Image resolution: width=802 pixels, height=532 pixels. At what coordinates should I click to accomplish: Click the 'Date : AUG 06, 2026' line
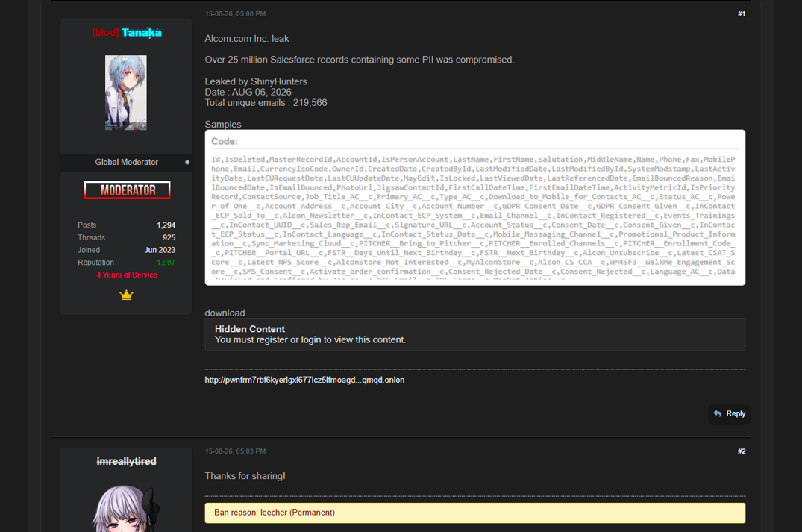click(x=248, y=92)
